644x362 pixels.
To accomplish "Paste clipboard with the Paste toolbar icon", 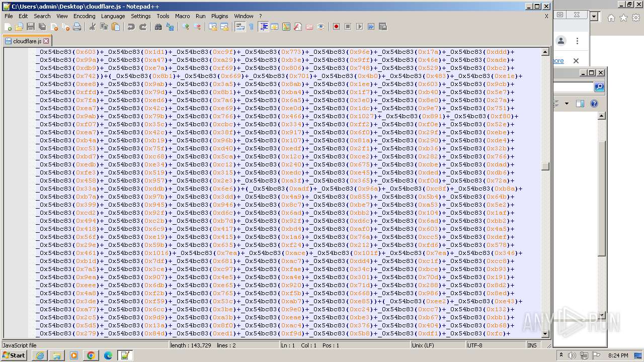I will [116, 27].
